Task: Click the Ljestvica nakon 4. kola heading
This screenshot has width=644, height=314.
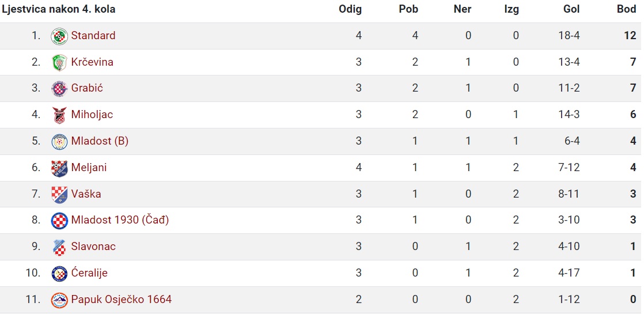Action: [x=59, y=9]
